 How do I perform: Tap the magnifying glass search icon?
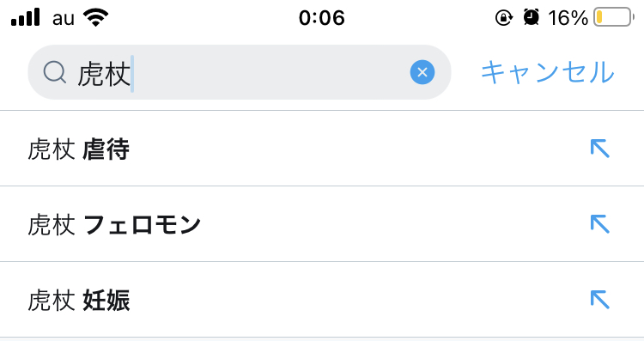(55, 72)
